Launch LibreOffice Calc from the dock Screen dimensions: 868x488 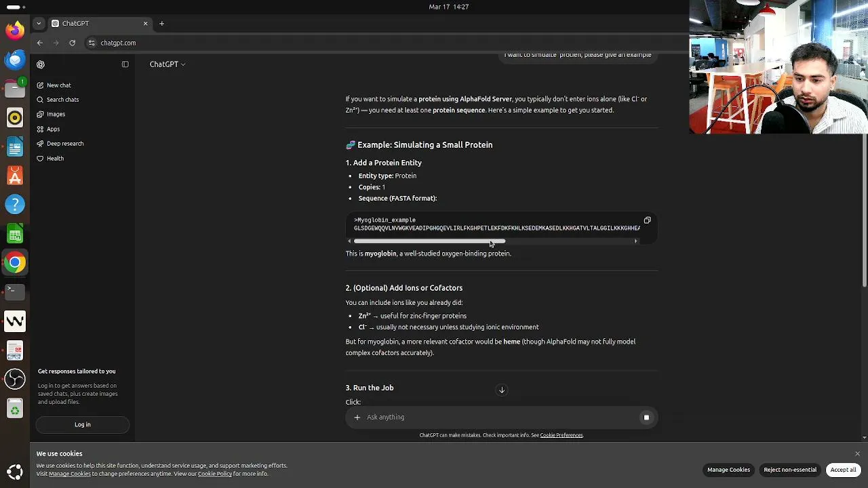tap(15, 235)
